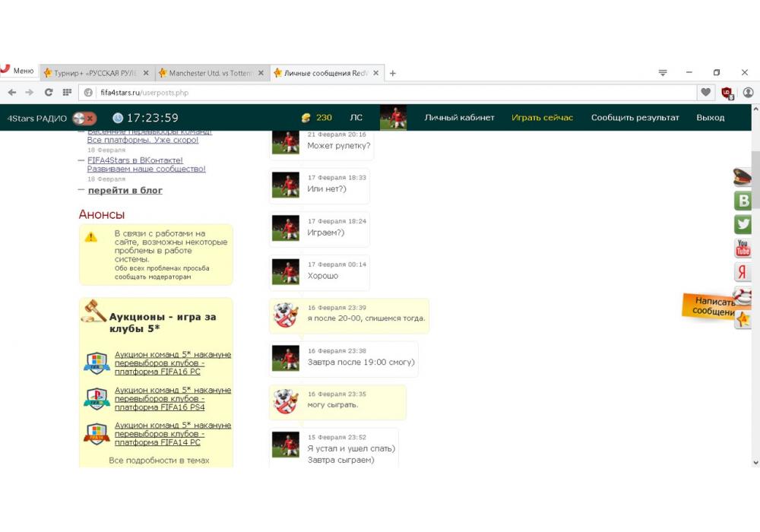Click the page scrollbar down arrow

pos(755,463)
